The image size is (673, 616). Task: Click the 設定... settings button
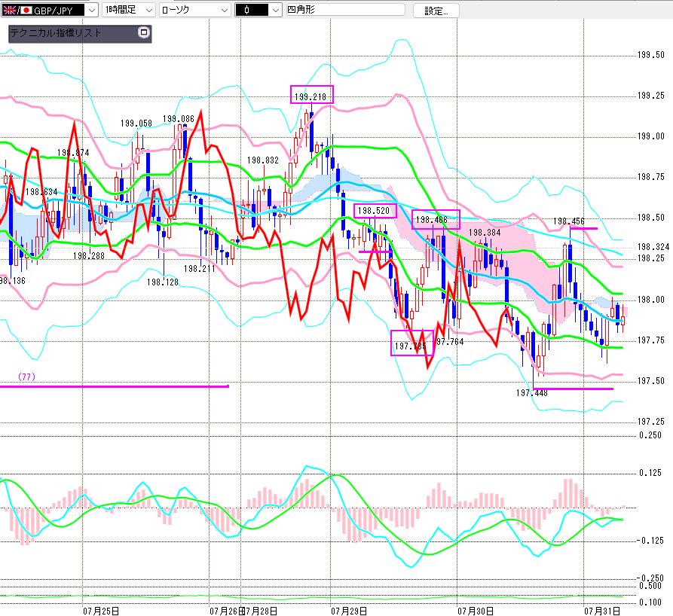436,11
